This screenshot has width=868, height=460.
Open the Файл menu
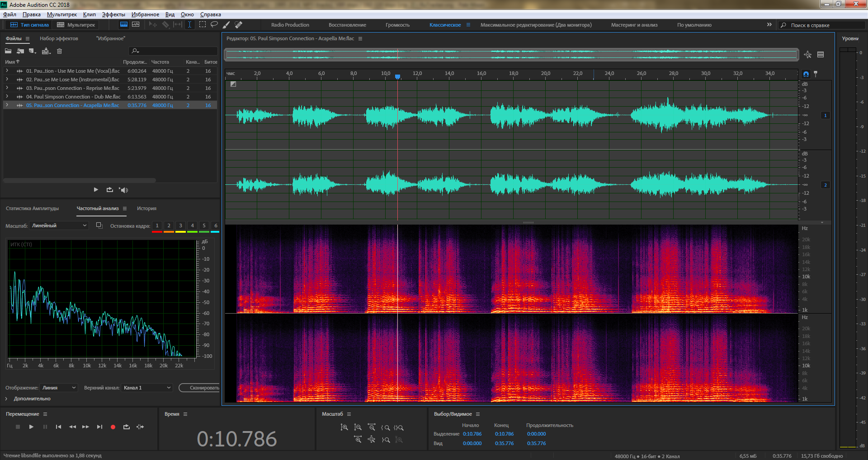point(9,14)
